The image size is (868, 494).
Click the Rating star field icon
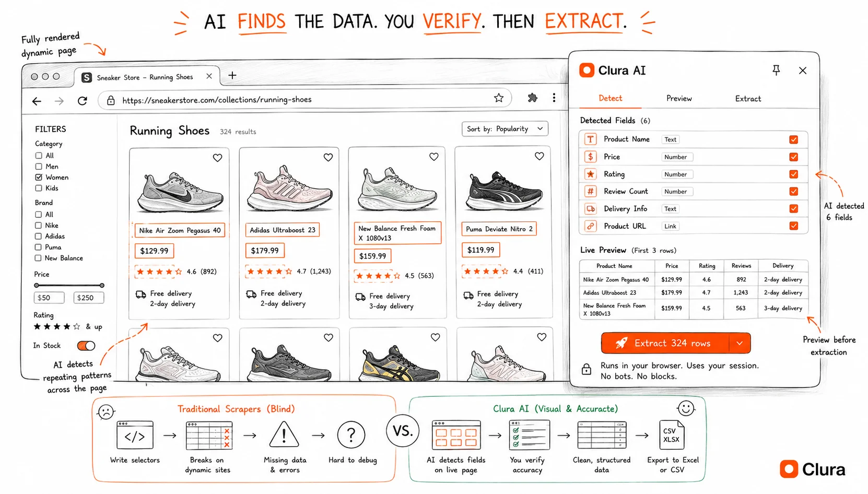(590, 174)
